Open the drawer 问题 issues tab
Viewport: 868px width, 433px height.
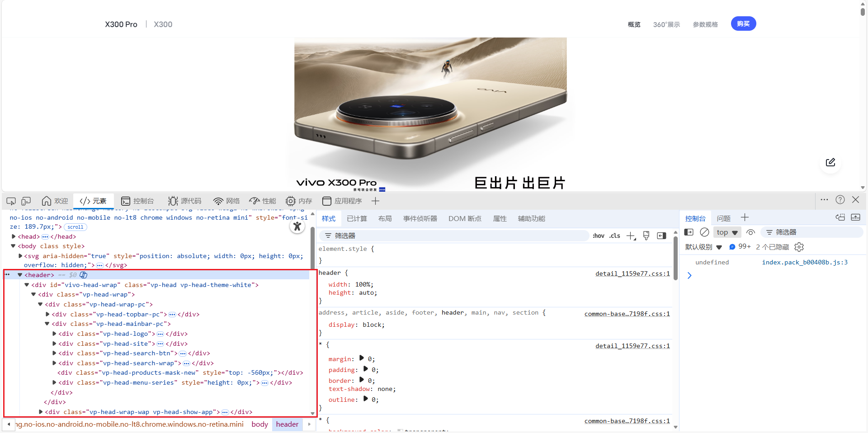(x=723, y=218)
